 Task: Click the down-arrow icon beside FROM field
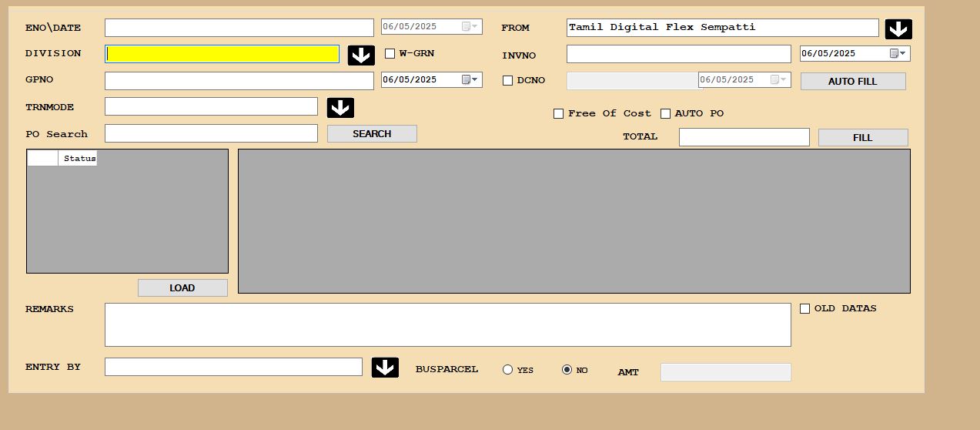tap(898, 29)
